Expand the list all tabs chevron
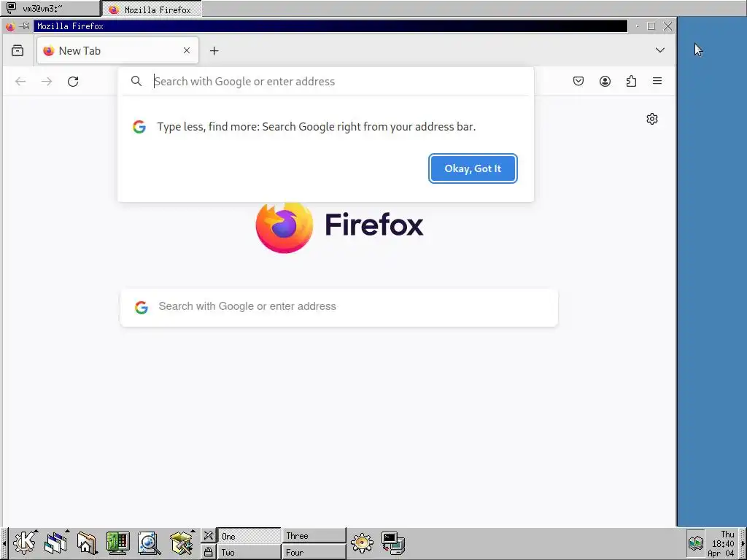This screenshot has width=747, height=560. [x=659, y=50]
